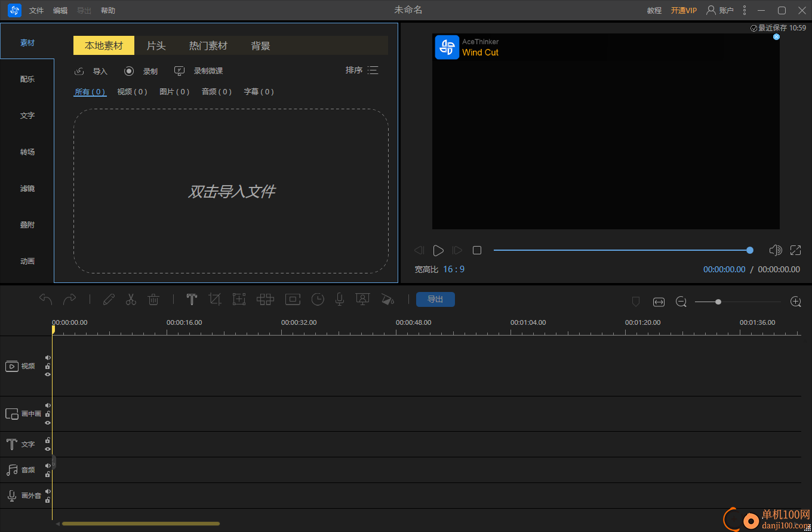The height and width of the screenshot is (532, 812).
Task: Open the clock Duration tool
Action: (x=318, y=300)
